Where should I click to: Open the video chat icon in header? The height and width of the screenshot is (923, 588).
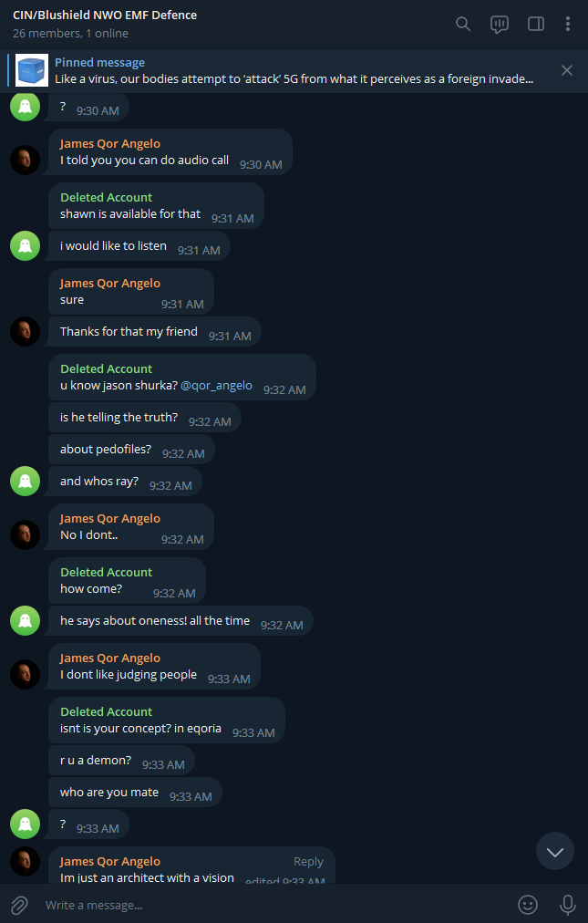(x=500, y=24)
